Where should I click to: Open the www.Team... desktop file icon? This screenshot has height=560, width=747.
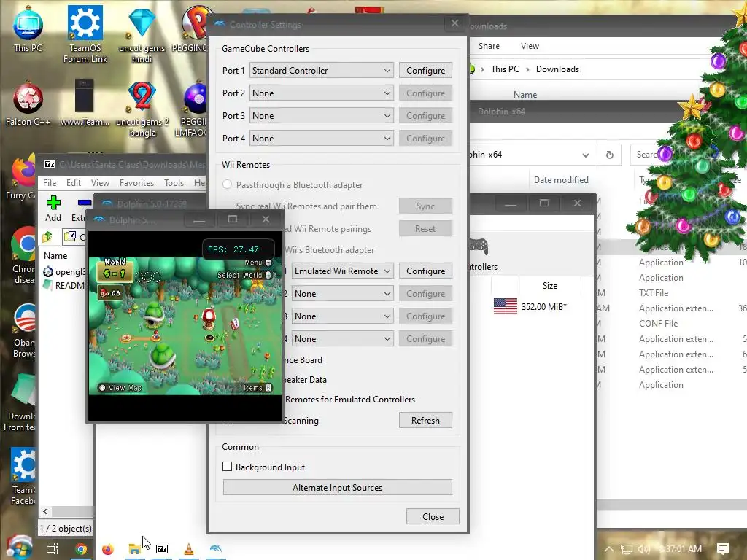click(x=85, y=103)
